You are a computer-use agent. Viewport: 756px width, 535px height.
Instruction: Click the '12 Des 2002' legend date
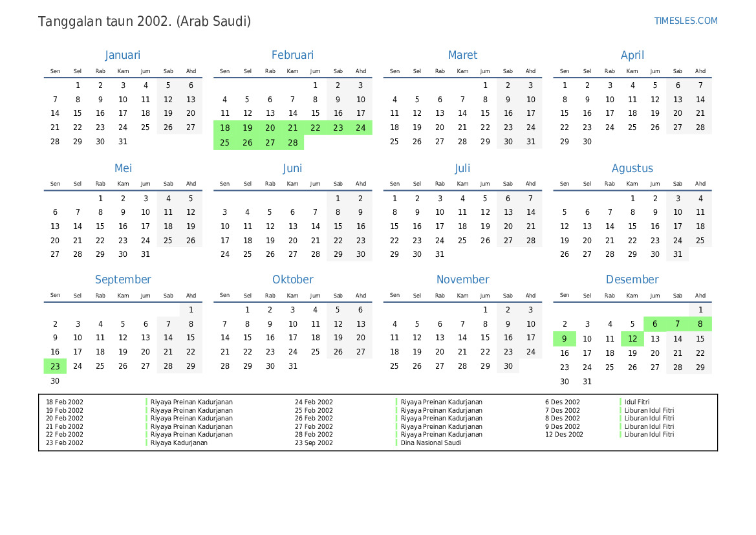tap(564, 435)
